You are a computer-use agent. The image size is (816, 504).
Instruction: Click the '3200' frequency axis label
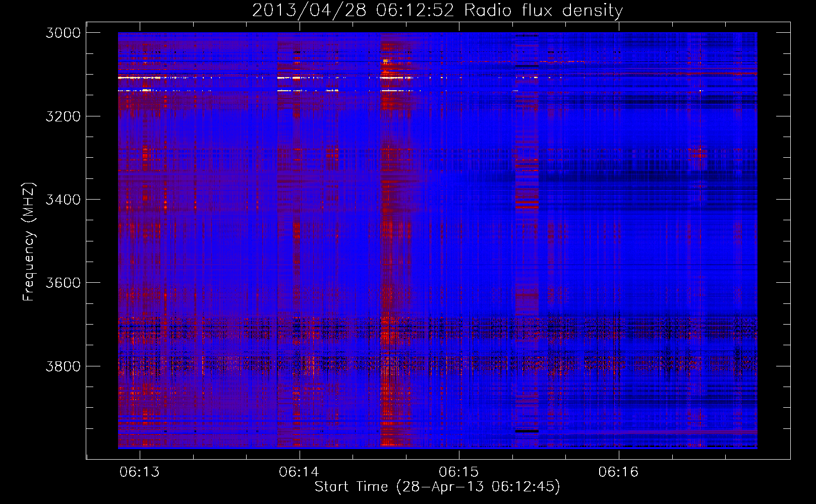(63, 116)
